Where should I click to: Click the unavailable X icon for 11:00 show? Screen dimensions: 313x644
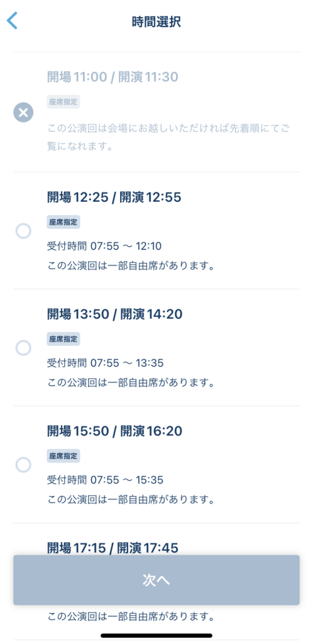point(23,112)
